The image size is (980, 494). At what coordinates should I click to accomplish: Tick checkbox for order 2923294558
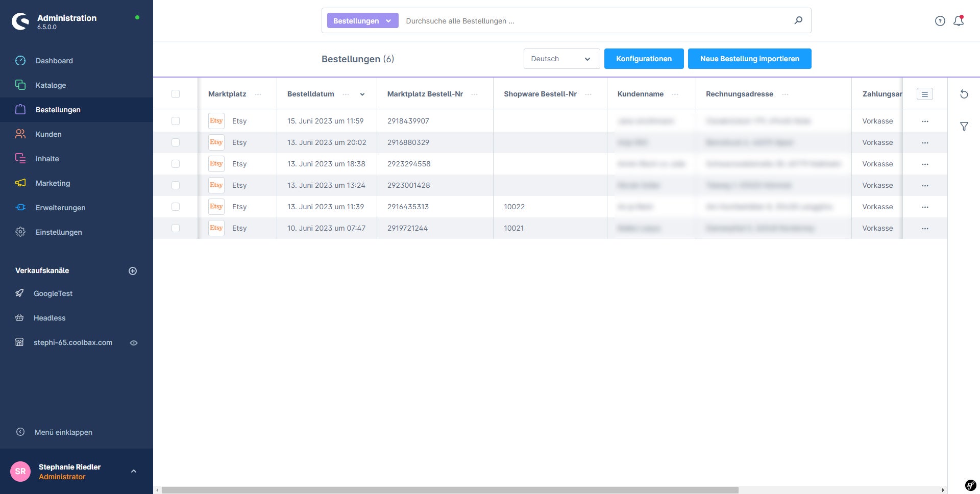(176, 164)
